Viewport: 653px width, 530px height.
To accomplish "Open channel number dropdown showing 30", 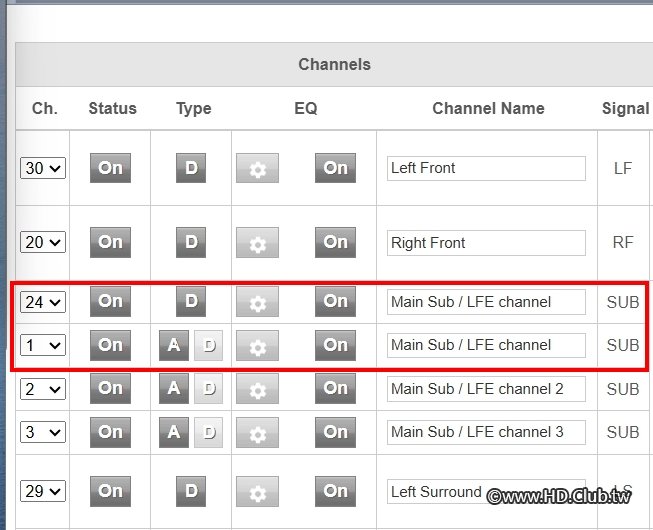I will pos(43,168).
